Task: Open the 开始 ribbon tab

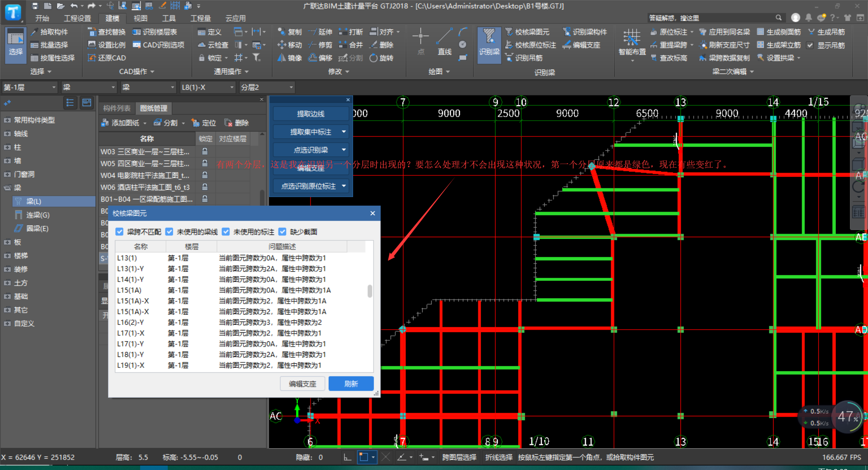Action: pyautogui.click(x=42, y=18)
